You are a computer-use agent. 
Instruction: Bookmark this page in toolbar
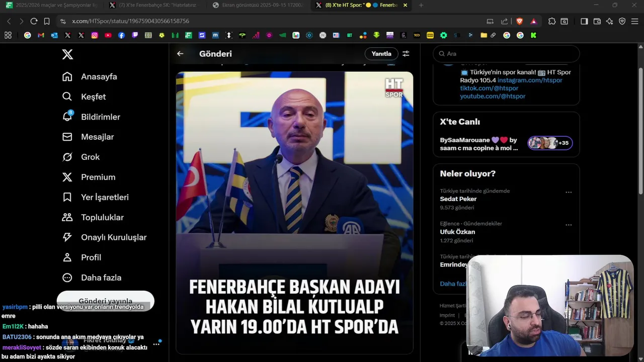pyautogui.click(x=47, y=21)
